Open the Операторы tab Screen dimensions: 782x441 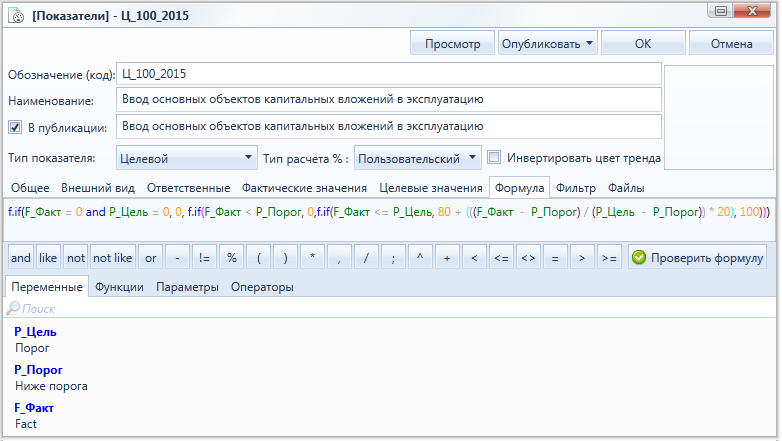coord(262,287)
